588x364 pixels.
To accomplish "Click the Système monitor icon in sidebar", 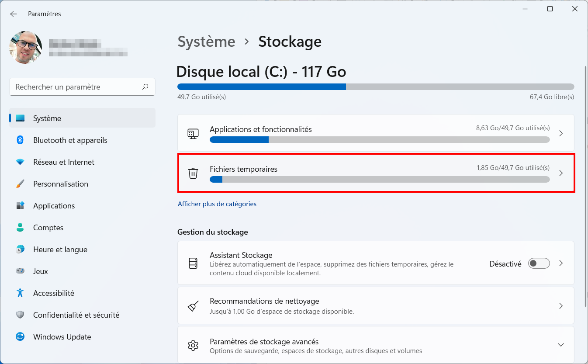I will 20,118.
